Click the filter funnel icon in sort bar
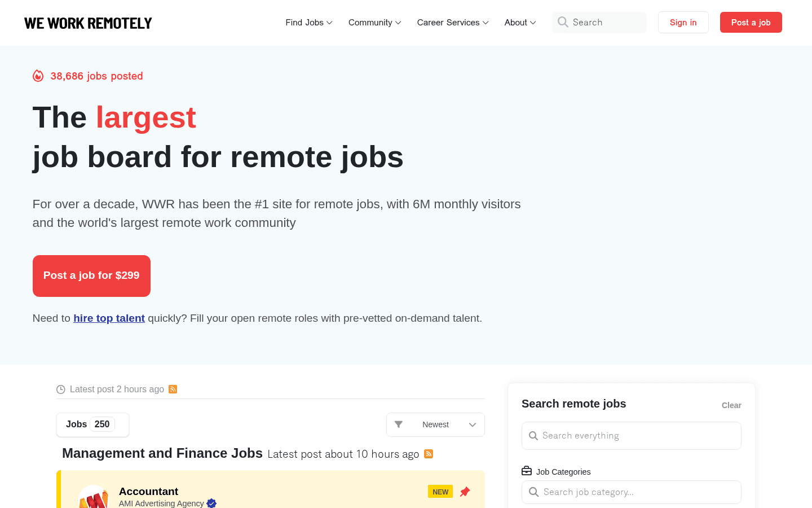 (399, 424)
